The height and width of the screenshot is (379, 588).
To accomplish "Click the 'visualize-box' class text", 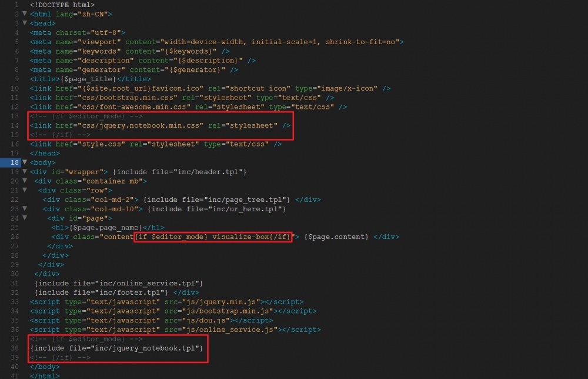I will 240,237.
